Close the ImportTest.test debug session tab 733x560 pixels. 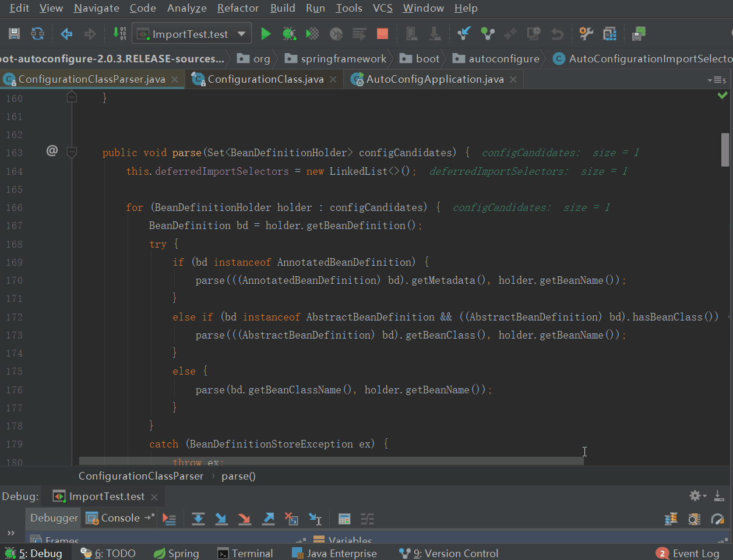tap(154, 497)
